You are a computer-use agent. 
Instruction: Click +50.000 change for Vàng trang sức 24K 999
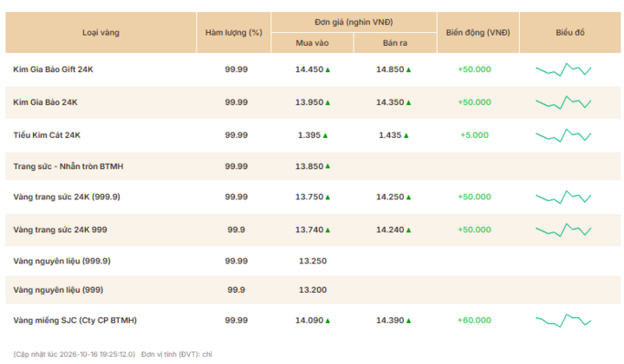tap(474, 230)
